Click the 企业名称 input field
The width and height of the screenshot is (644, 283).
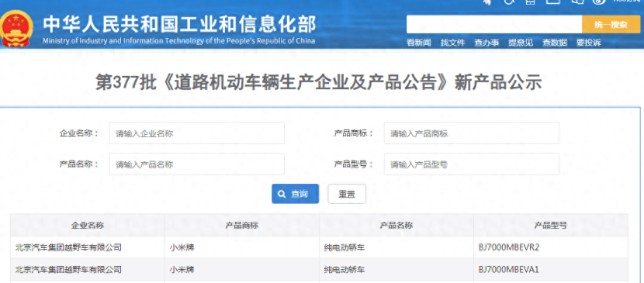coord(197,133)
